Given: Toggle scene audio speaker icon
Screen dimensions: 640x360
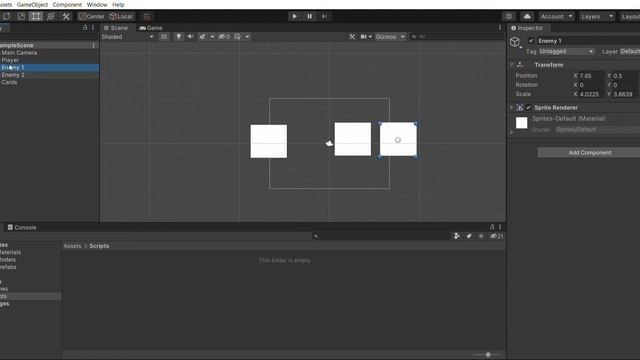Looking at the screenshot, I should pyautogui.click(x=190, y=37).
